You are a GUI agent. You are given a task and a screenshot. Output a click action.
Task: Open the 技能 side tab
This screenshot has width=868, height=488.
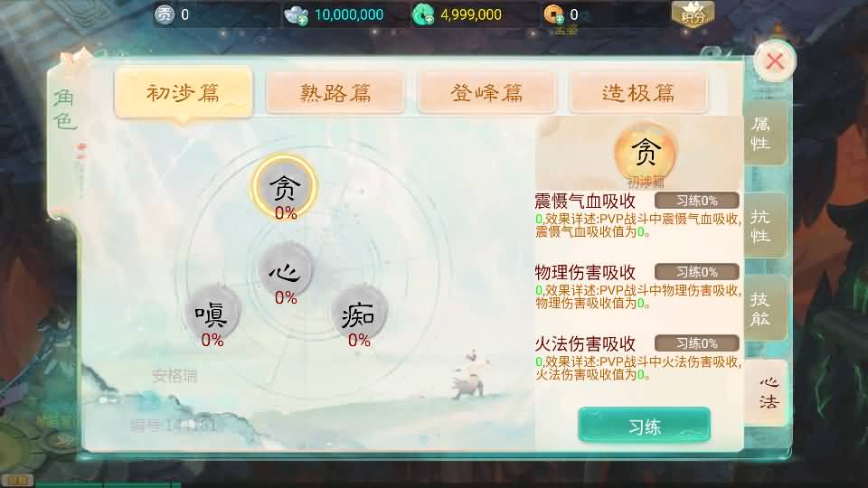(x=765, y=308)
